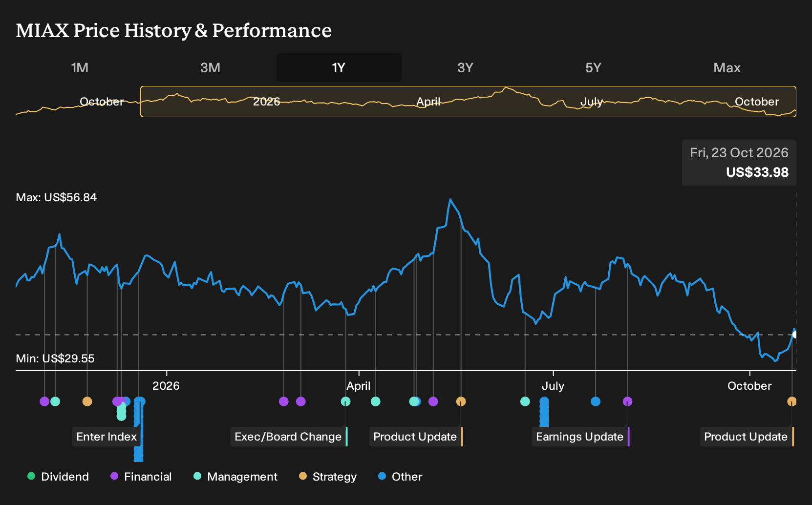The height and width of the screenshot is (505, 812).
Task: Click the tall blue marker stack beside Enter Index
Action: [x=139, y=429]
